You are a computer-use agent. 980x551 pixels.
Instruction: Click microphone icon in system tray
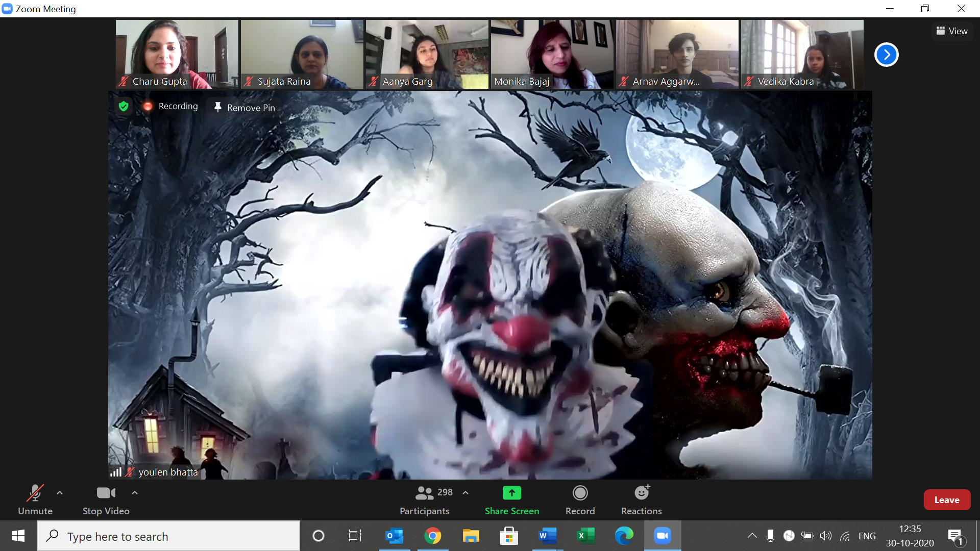(770, 536)
